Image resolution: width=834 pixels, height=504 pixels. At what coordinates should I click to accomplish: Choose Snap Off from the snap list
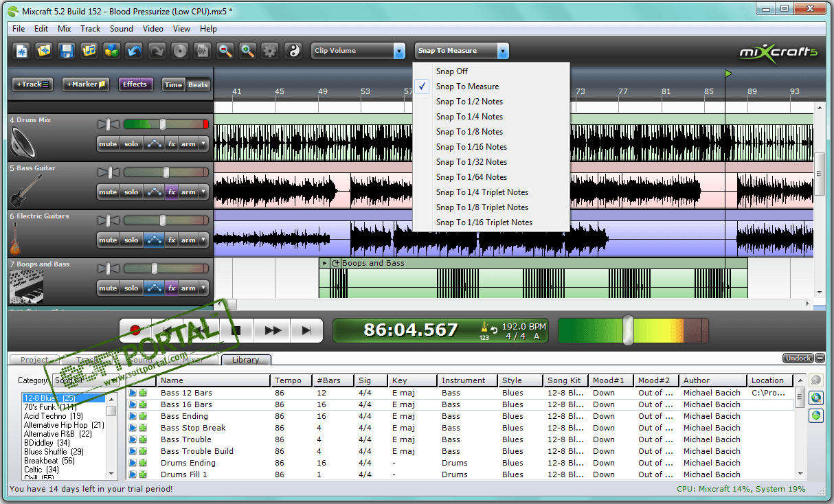(452, 71)
